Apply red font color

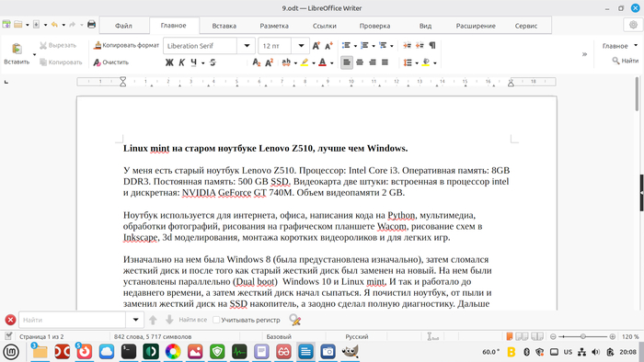(x=322, y=62)
